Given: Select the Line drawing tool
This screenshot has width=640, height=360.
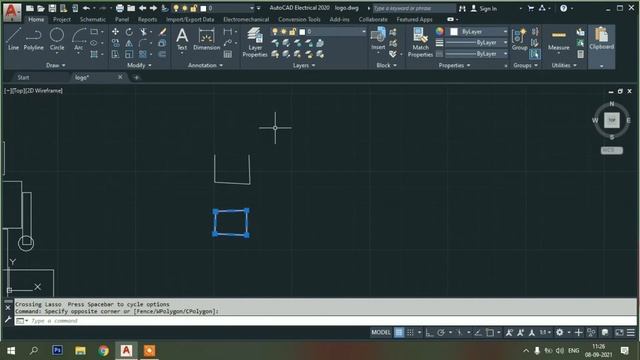Looking at the screenshot, I should point(13,39).
